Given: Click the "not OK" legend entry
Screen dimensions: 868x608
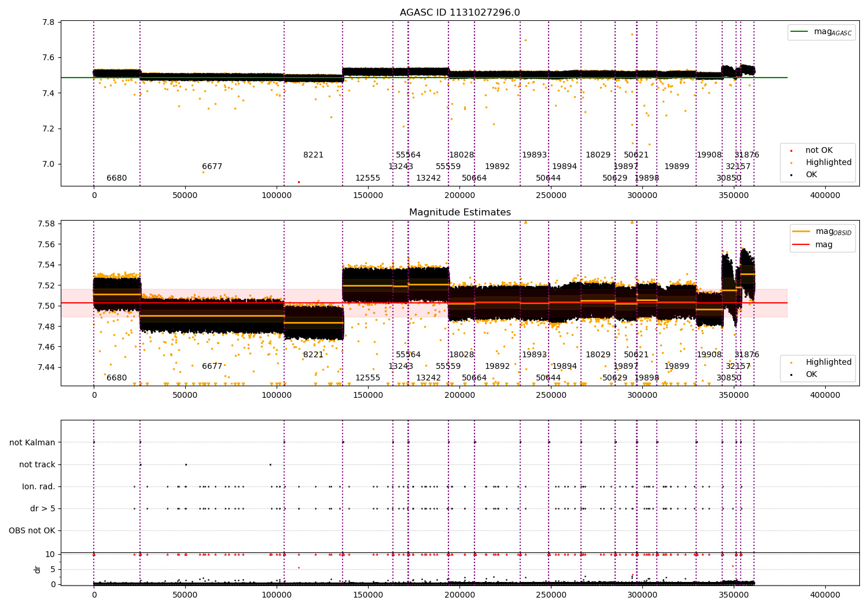Looking at the screenshot, I should tap(819, 151).
